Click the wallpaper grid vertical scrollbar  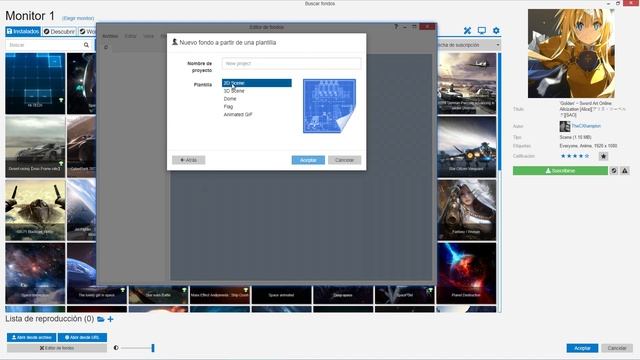499,112
